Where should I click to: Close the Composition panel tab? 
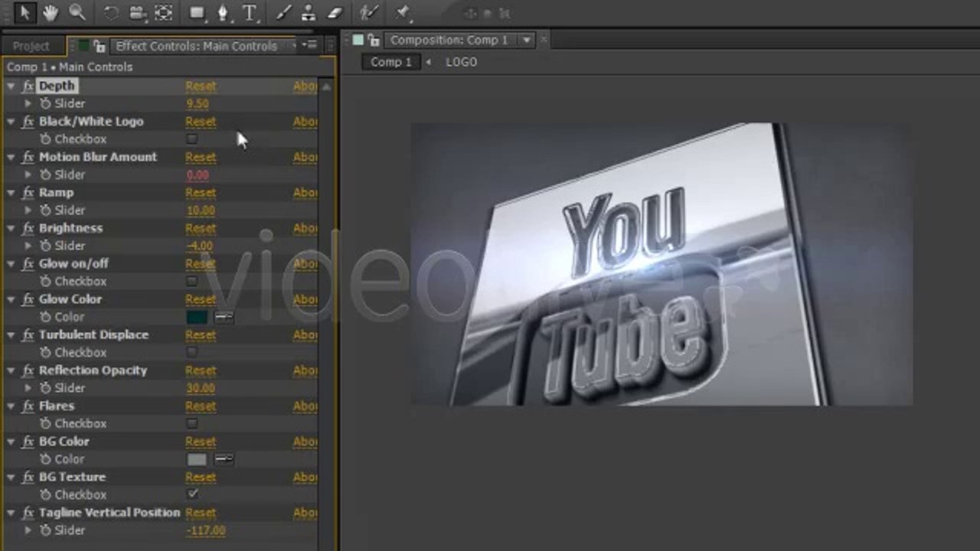click(x=544, y=40)
